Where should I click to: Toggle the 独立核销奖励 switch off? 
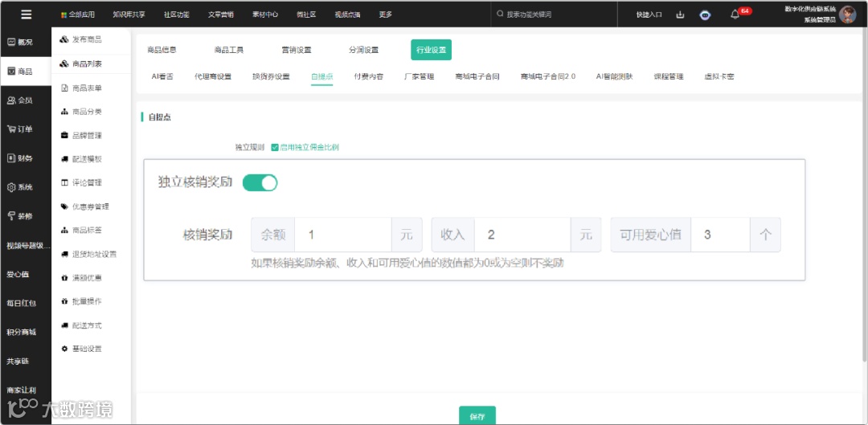[x=260, y=182]
